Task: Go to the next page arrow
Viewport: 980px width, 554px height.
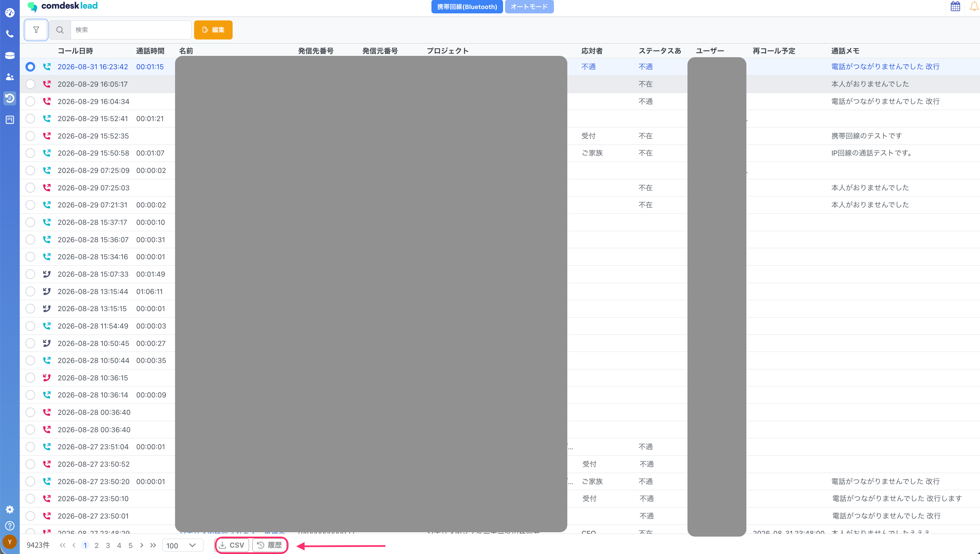Action: click(142, 545)
